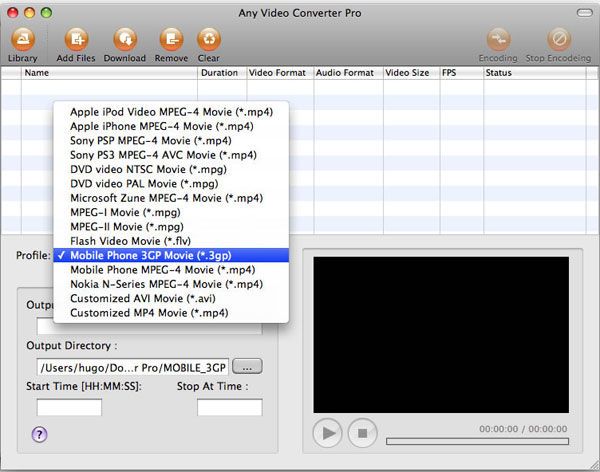The width and height of the screenshot is (600, 472).
Task: Click the black video preview area
Action: click(x=441, y=335)
